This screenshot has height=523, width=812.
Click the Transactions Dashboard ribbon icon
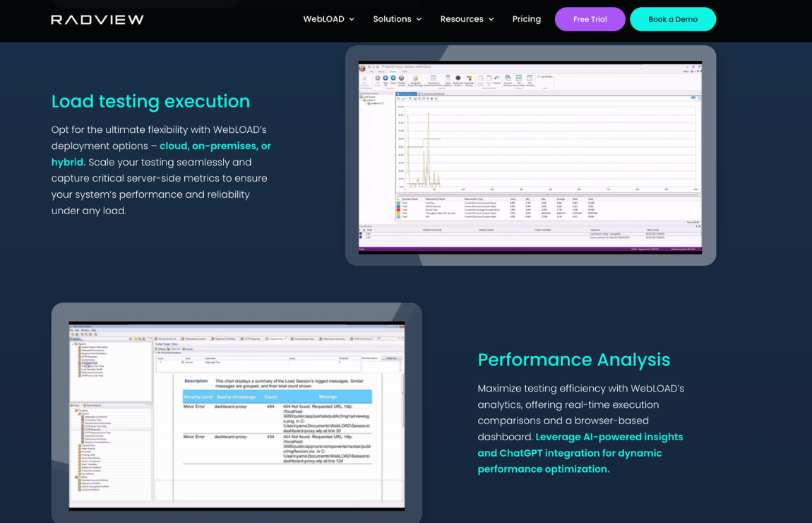(434, 78)
